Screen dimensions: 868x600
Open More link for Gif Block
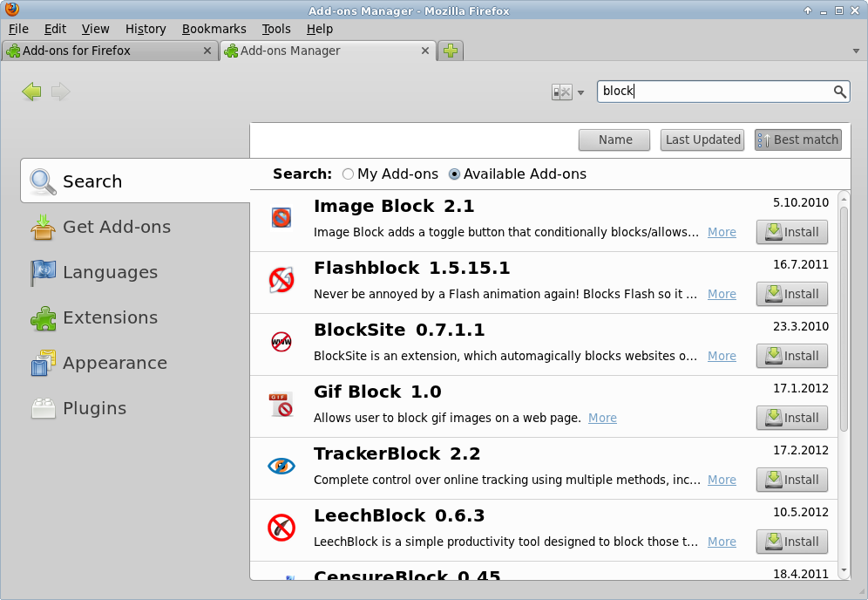pos(602,418)
